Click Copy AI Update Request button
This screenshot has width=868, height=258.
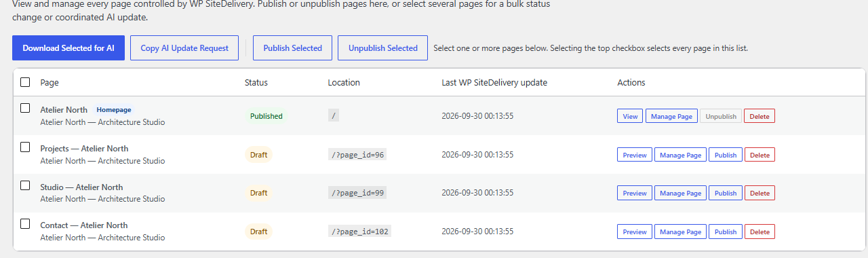pyautogui.click(x=184, y=48)
